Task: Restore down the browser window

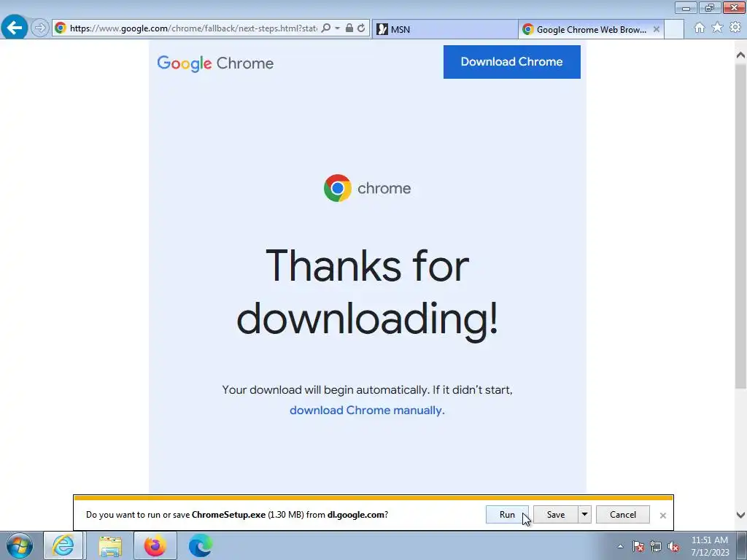Action: click(x=710, y=7)
